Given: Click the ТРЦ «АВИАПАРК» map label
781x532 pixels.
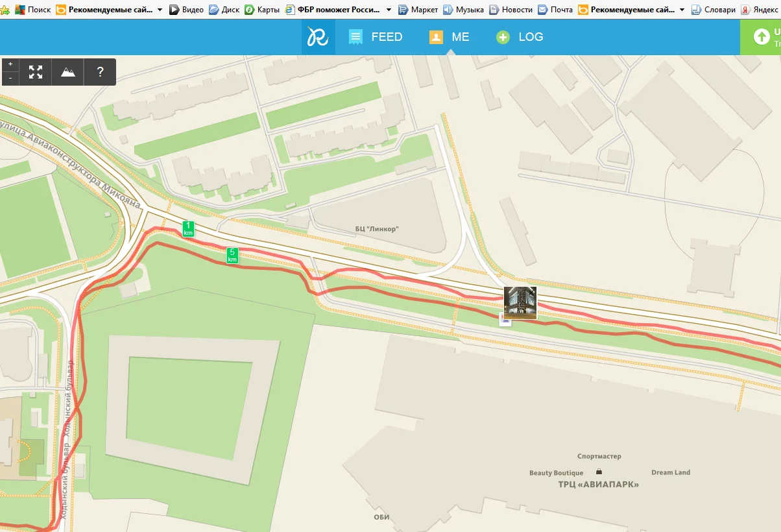Looking at the screenshot, I should click(x=599, y=485).
